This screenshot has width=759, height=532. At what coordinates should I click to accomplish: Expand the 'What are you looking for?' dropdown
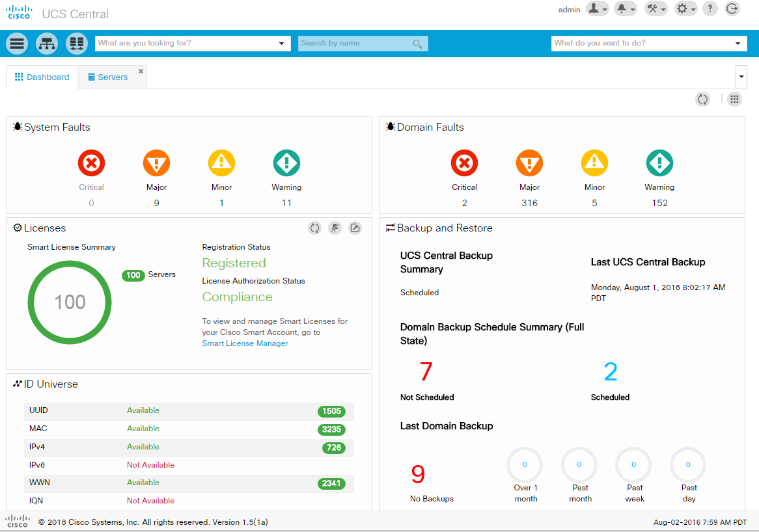[x=281, y=44]
